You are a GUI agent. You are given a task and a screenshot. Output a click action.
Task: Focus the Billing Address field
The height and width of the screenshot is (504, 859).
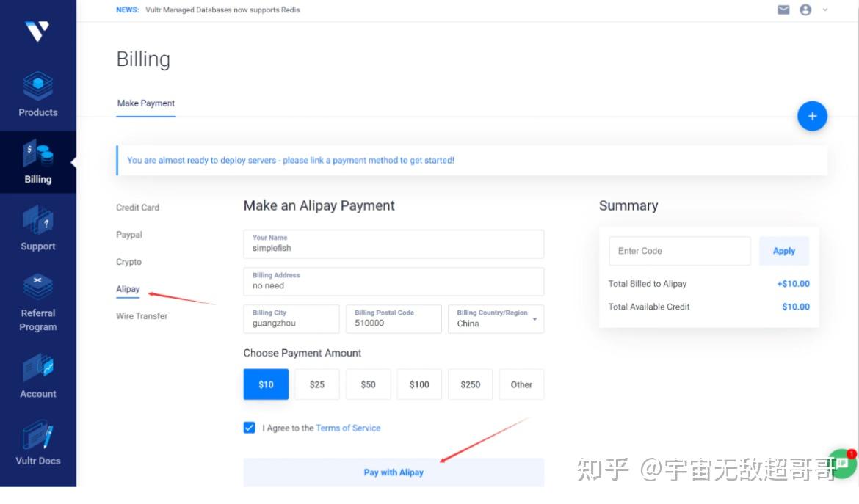coord(394,281)
